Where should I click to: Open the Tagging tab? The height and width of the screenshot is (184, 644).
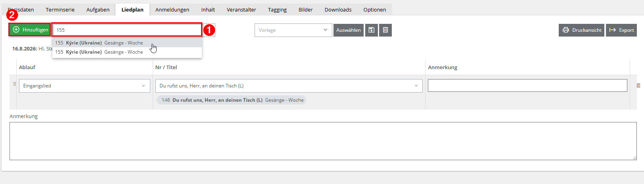coord(277,10)
